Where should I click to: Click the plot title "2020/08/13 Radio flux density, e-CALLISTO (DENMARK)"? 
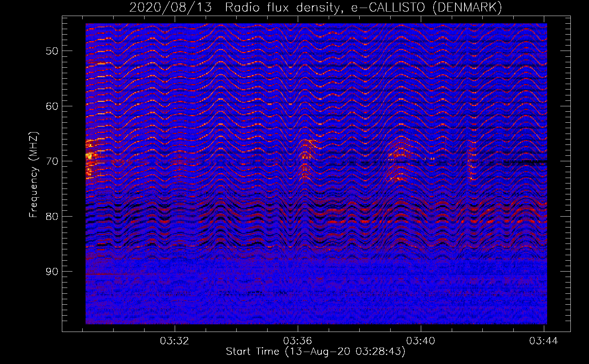coord(316,8)
